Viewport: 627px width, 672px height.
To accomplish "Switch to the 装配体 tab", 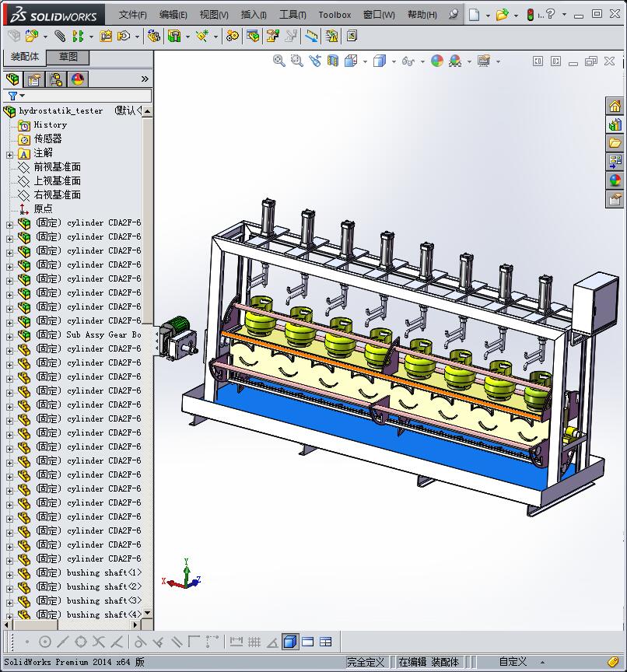I will 25,57.
